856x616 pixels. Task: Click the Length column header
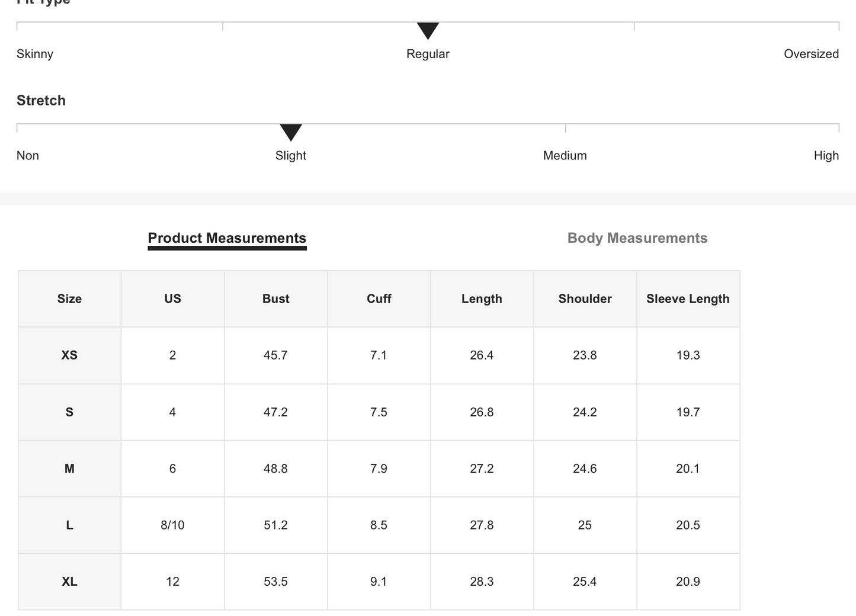482,299
